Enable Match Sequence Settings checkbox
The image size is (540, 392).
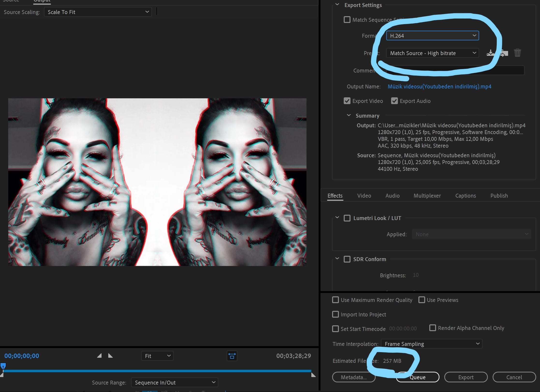[347, 20]
